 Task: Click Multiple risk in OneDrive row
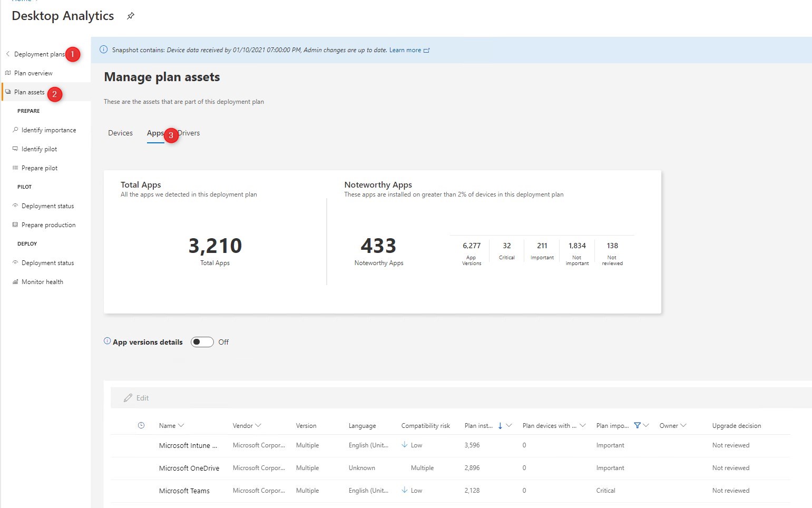click(x=422, y=468)
